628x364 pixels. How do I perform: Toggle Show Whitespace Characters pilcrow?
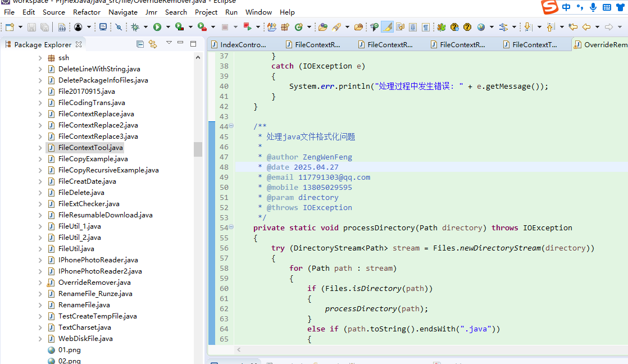(426, 27)
